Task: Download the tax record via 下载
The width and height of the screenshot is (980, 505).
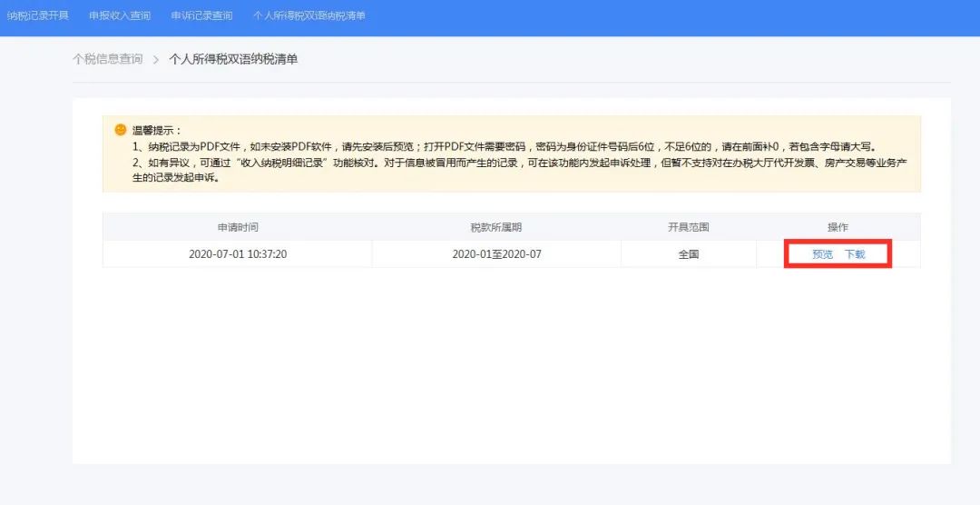Action: [x=855, y=254]
